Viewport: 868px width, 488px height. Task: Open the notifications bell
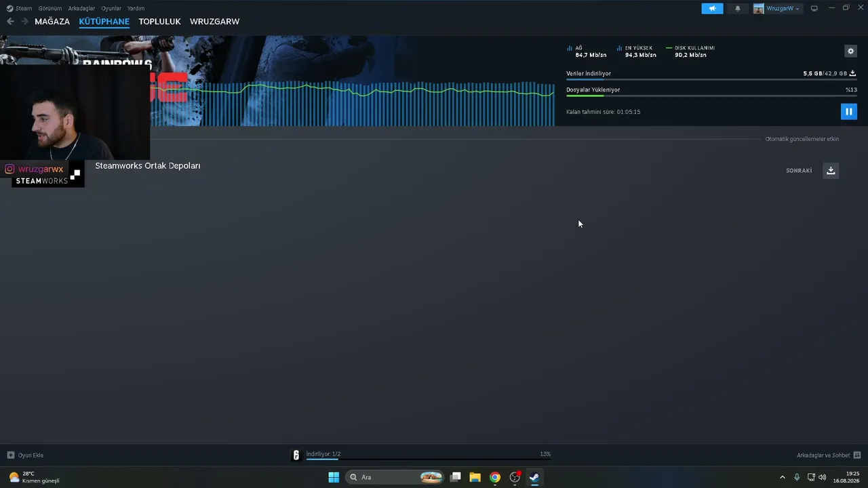pos(738,8)
